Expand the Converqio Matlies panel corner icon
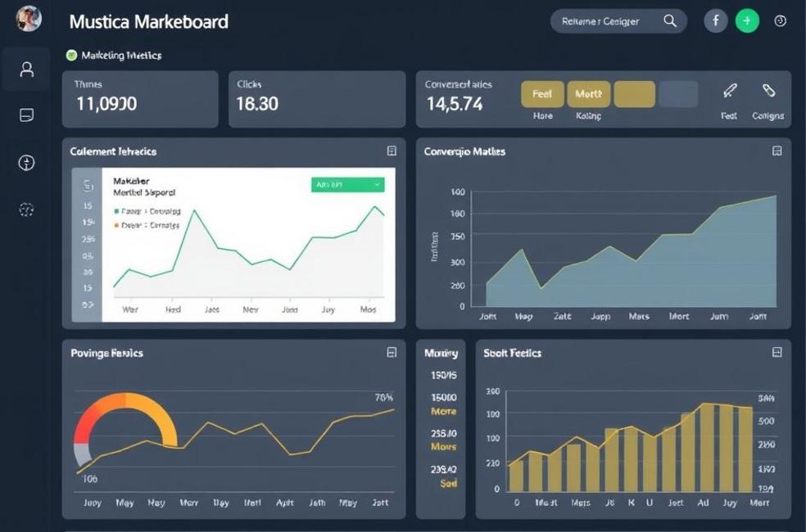The image size is (806, 532). (x=777, y=151)
